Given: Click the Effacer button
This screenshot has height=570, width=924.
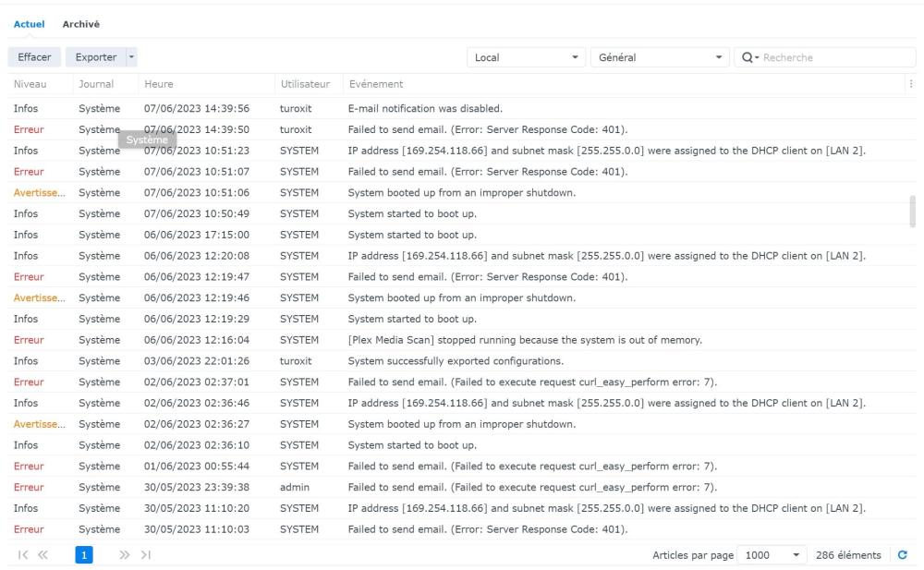Looking at the screenshot, I should point(34,57).
